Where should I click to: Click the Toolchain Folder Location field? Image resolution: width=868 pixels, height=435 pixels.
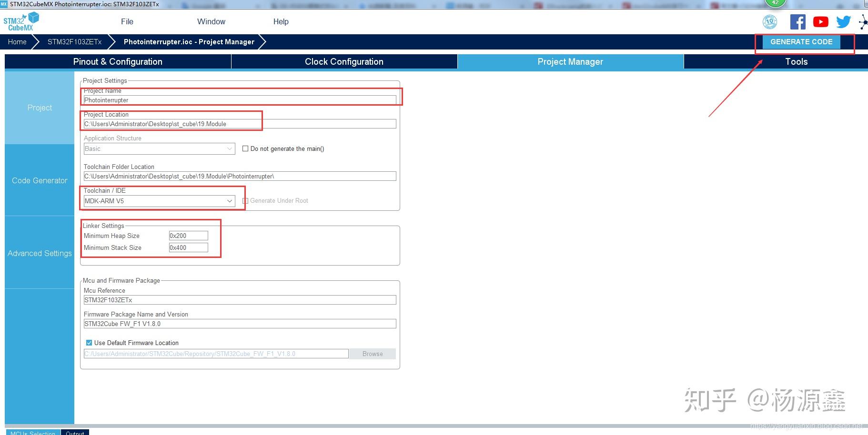[240, 176]
